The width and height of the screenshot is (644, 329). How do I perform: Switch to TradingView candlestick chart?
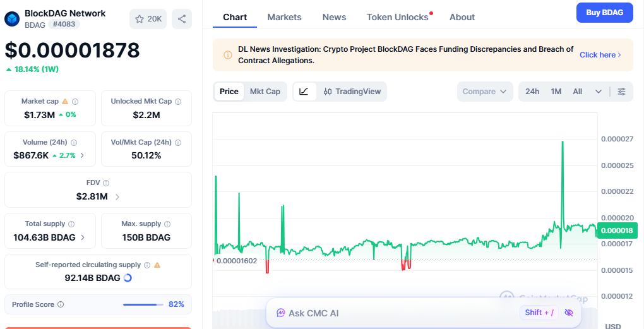pos(352,92)
